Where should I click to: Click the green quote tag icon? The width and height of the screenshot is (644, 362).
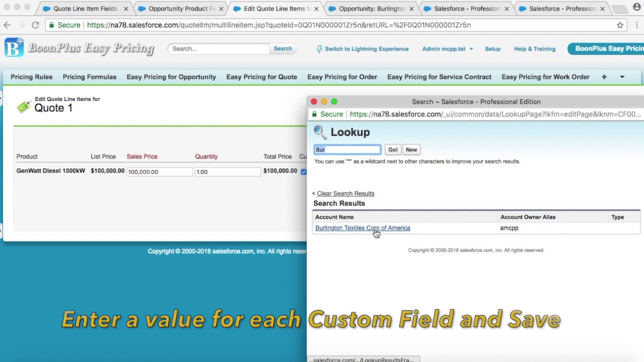click(x=23, y=106)
